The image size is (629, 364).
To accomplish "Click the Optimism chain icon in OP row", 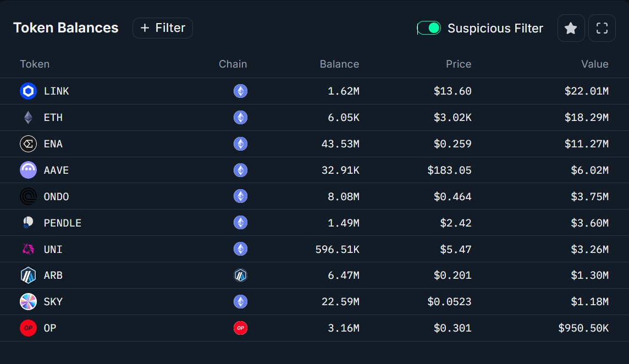I will click(x=240, y=328).
